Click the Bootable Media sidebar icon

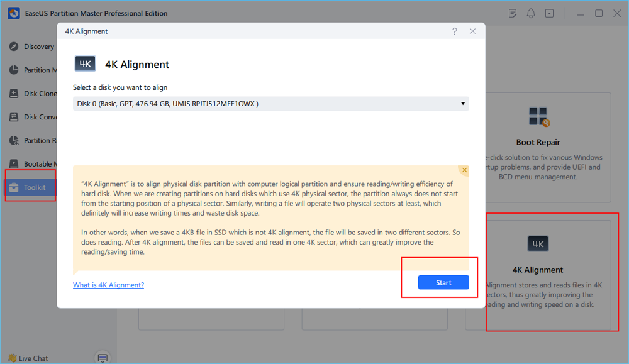(14, 163)
